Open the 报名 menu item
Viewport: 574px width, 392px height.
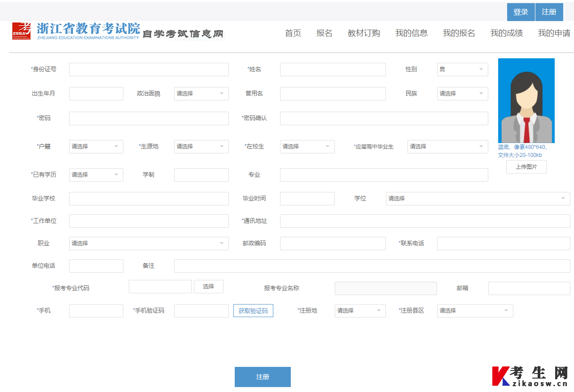pos(324,33)
